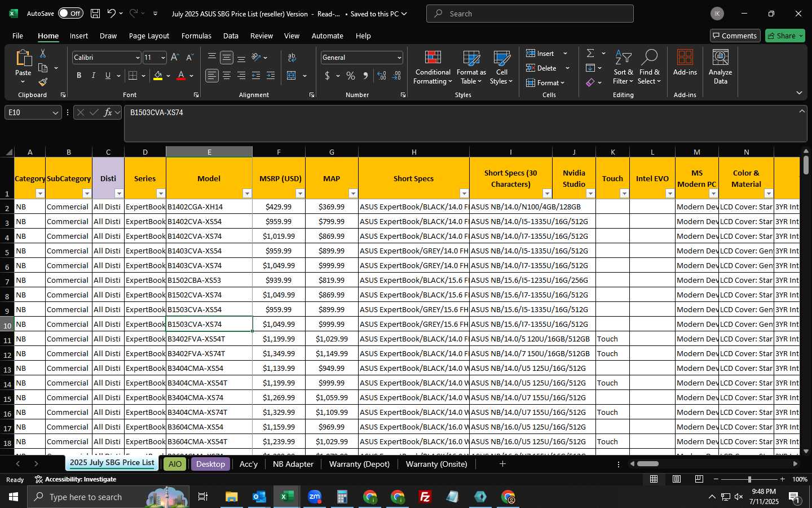812x508 pixels.
Task: Open the File menu
Action: [17, 36]
